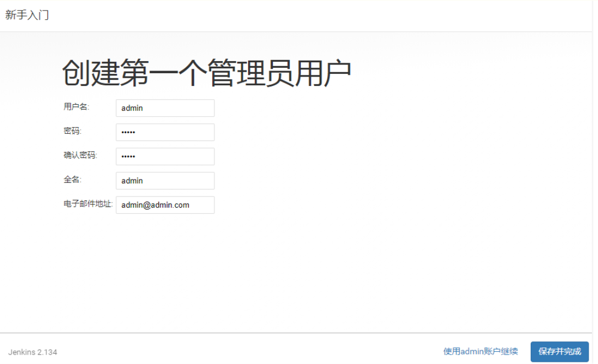Click the 全名: label

point(72,180)
